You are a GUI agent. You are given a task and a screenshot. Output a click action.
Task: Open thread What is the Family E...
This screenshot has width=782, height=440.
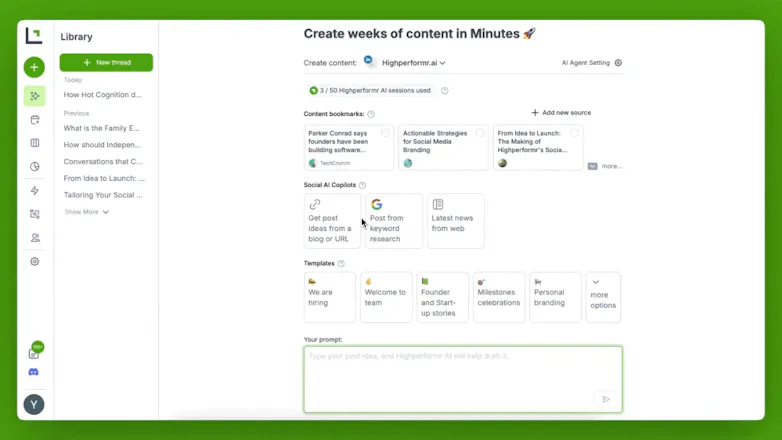101,128
